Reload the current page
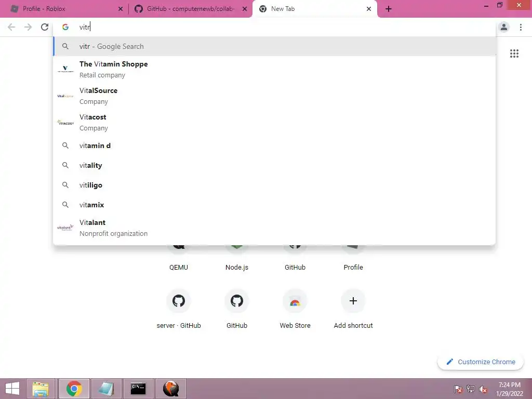Viewport: 532px width, 399px height. (x=45, y=27)
